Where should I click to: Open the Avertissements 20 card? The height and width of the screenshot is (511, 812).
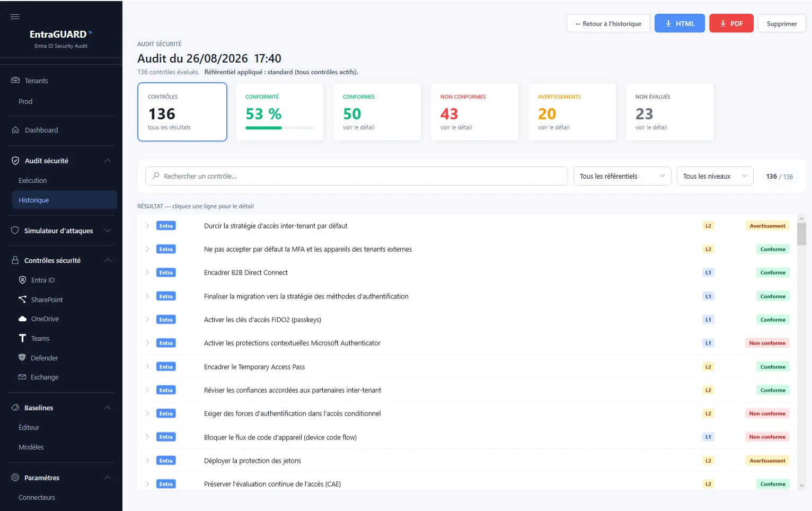pyautogui.click(x=572, y=112)
